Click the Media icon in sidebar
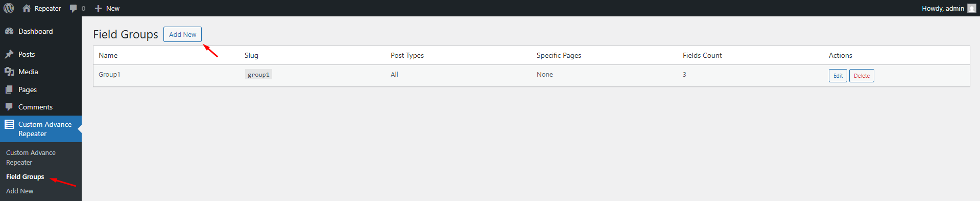This screenshot has width=980, height=201. pyautogui.click(x=9, y=72)
